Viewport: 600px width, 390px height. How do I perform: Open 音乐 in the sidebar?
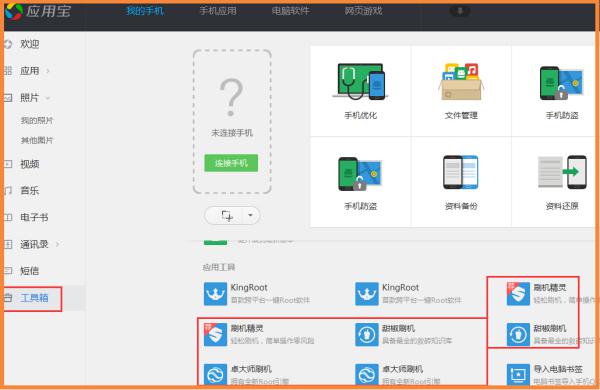pos(29,191)
